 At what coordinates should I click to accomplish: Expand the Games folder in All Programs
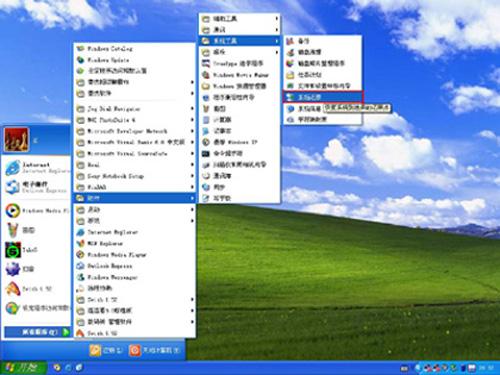pos(134,221)
